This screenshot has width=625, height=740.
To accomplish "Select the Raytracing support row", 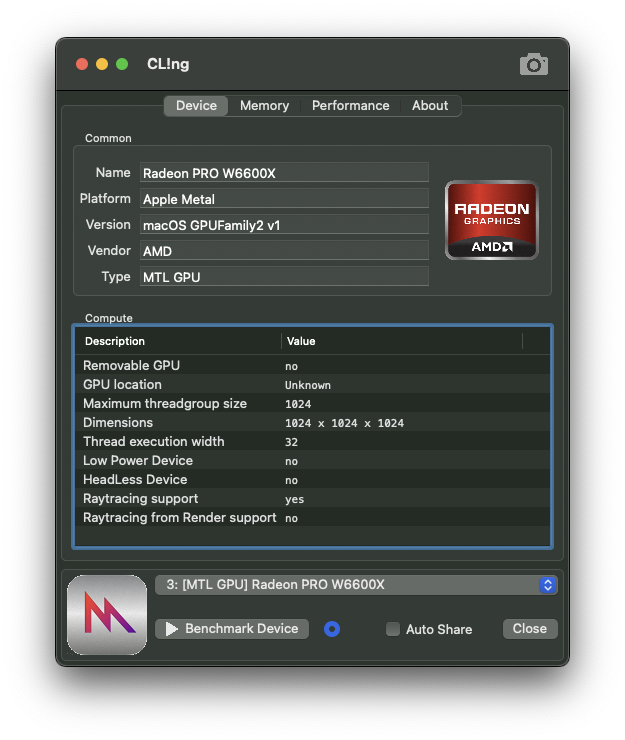I will click(x=310, y=499).
